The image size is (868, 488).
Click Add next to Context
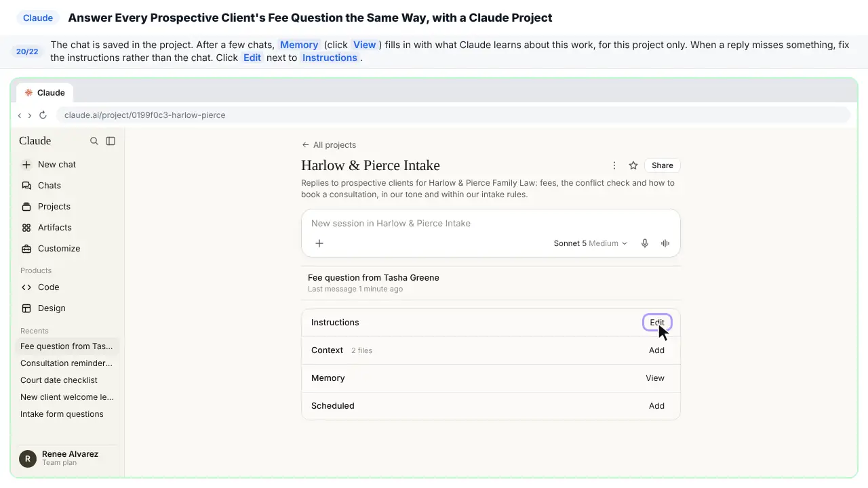pos(656,350)
